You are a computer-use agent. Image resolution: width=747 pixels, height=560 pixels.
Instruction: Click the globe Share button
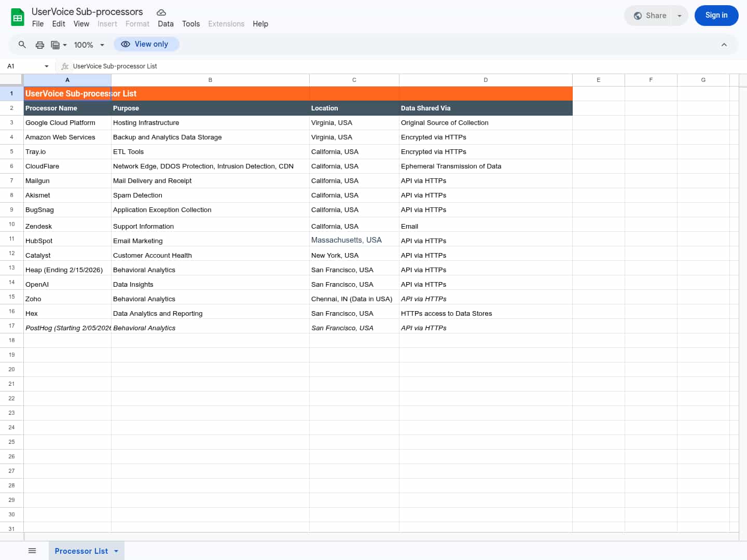pyautogui.click(x=650, y=16)
